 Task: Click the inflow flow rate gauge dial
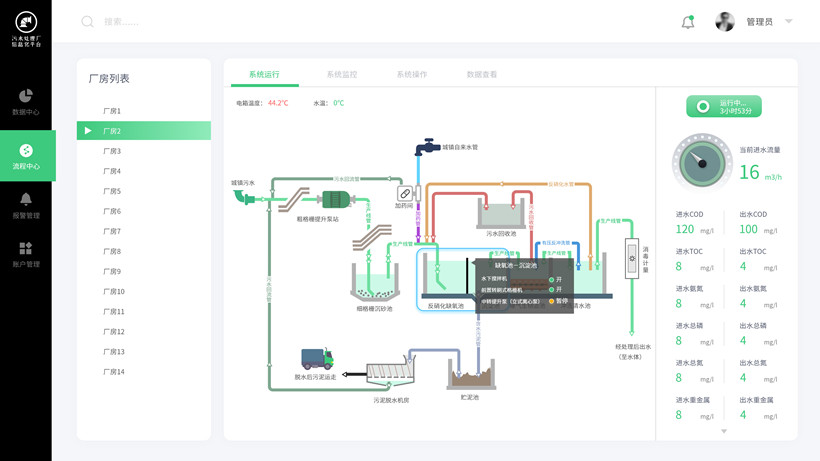coord(702,163)
